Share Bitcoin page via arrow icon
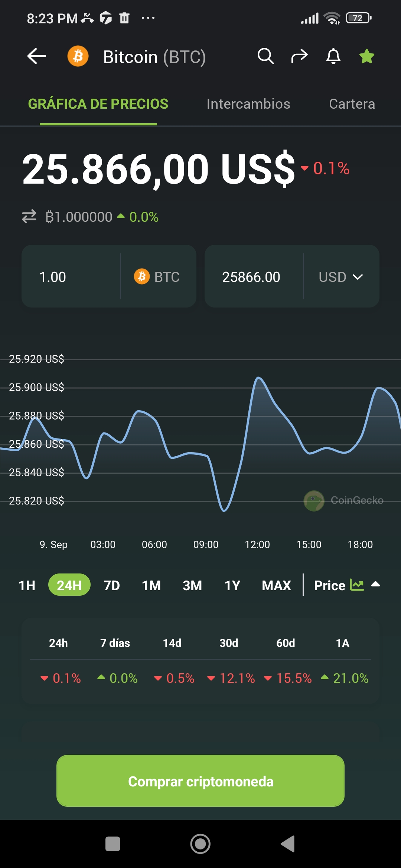This screenshot has height=868, width=401. tap(300, 56)
